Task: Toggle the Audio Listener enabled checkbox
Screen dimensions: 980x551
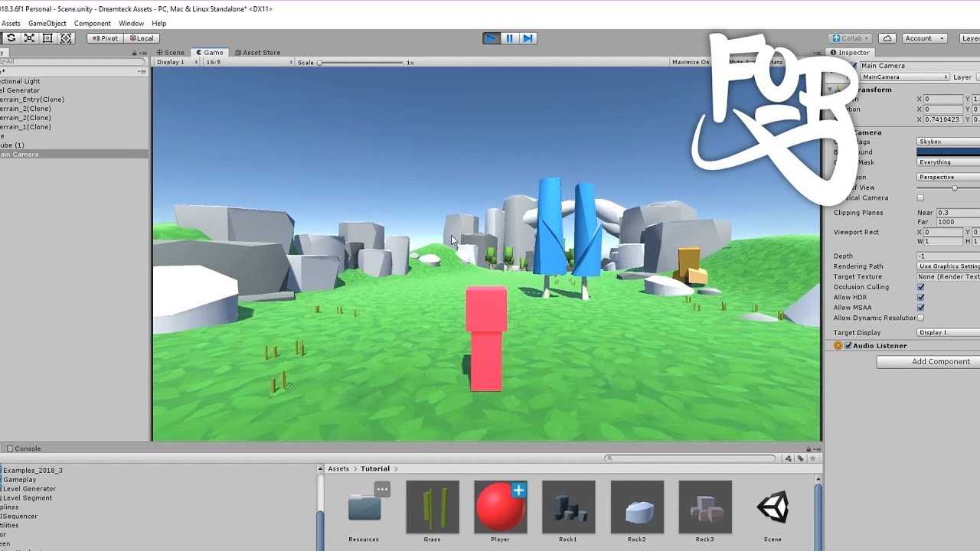Action: point(848,346)
